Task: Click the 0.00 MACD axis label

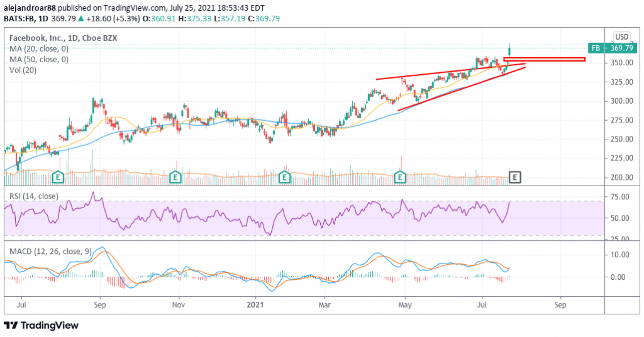Action: tap(618, 277)
